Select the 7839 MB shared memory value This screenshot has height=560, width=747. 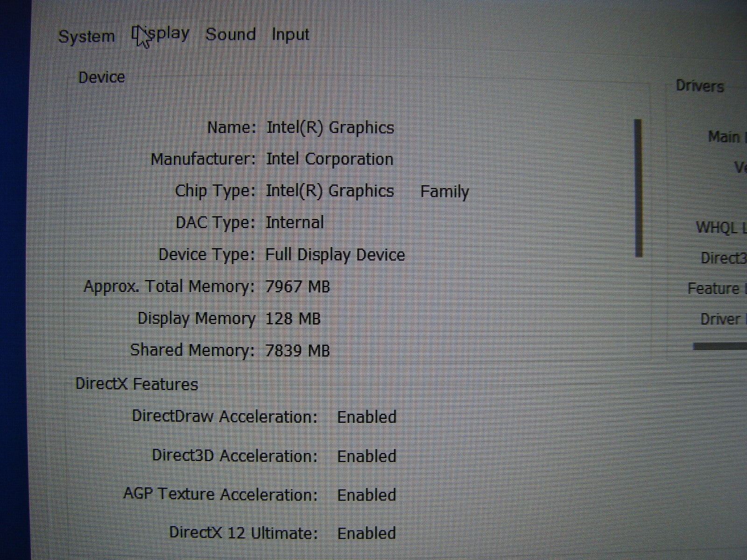point(297,350)
